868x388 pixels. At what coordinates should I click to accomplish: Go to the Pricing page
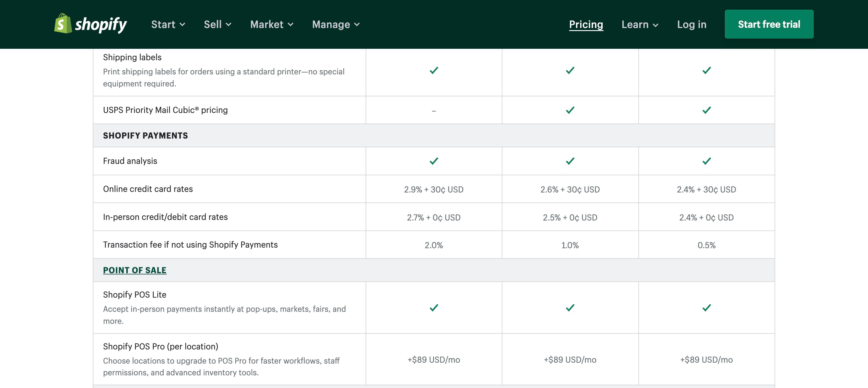coord(586,25)
